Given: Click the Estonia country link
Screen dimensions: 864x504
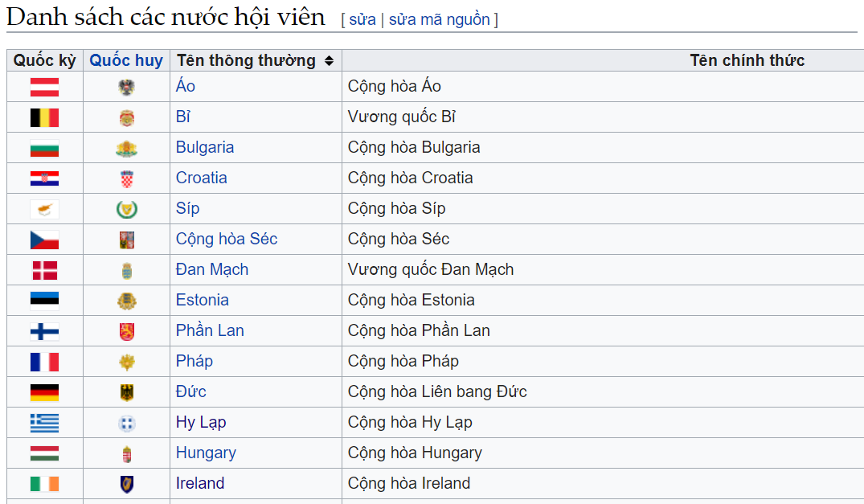Looking at the screenshot, I should pyautogui.click(x=203, y=300).
